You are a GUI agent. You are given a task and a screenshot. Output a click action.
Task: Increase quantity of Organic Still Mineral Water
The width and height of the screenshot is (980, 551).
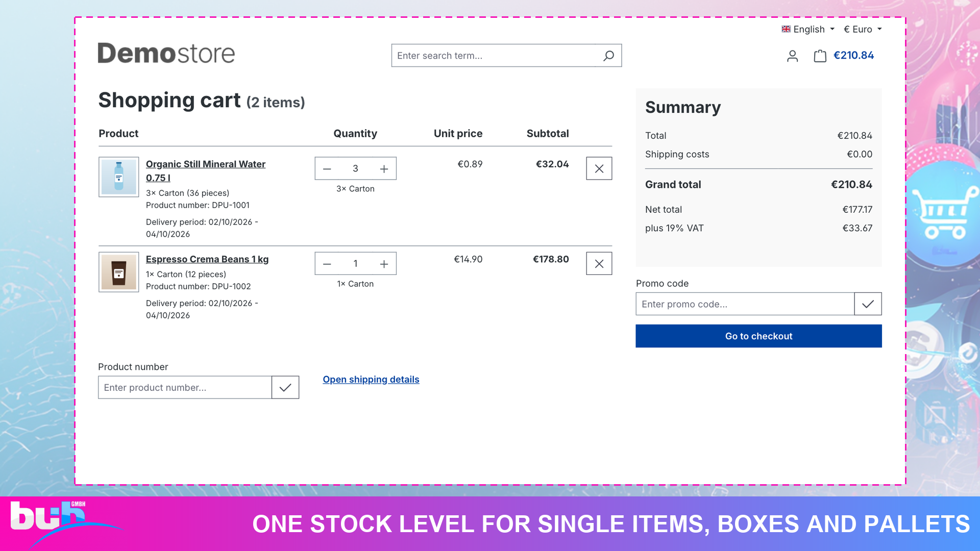tap(384, 169)
